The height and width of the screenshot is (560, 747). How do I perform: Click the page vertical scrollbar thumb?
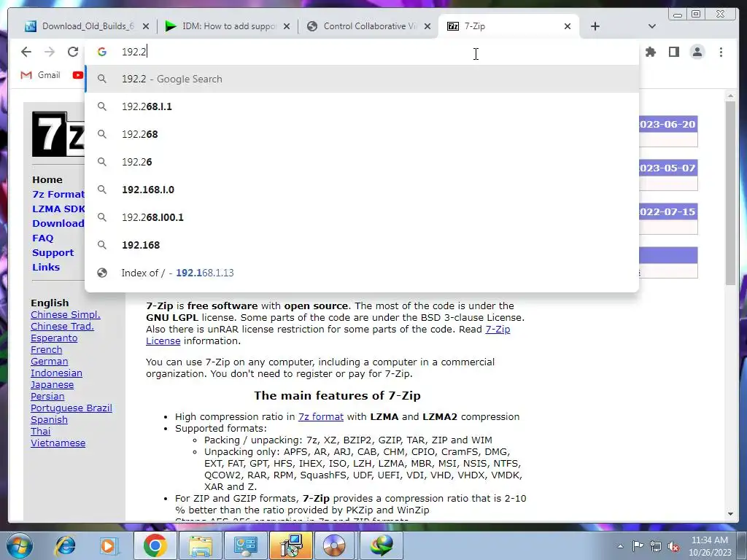(730, 192)
